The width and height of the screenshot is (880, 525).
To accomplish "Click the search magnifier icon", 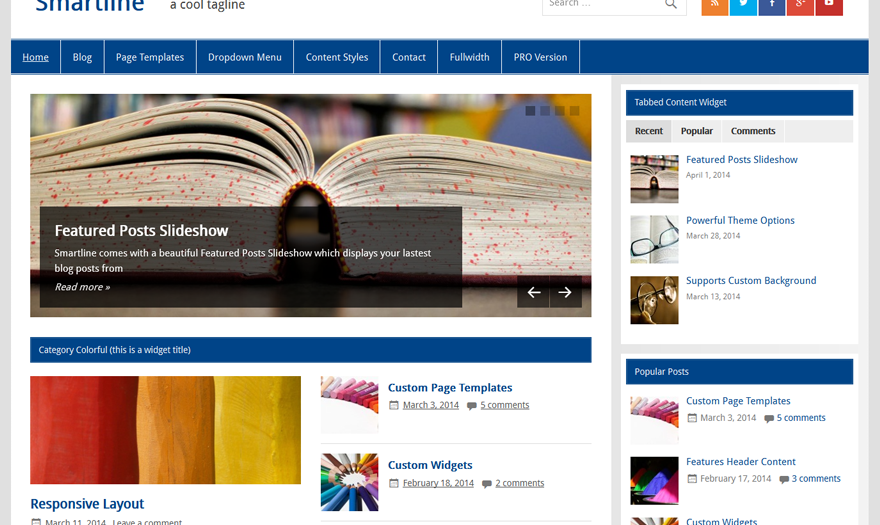I will point(671,4).
